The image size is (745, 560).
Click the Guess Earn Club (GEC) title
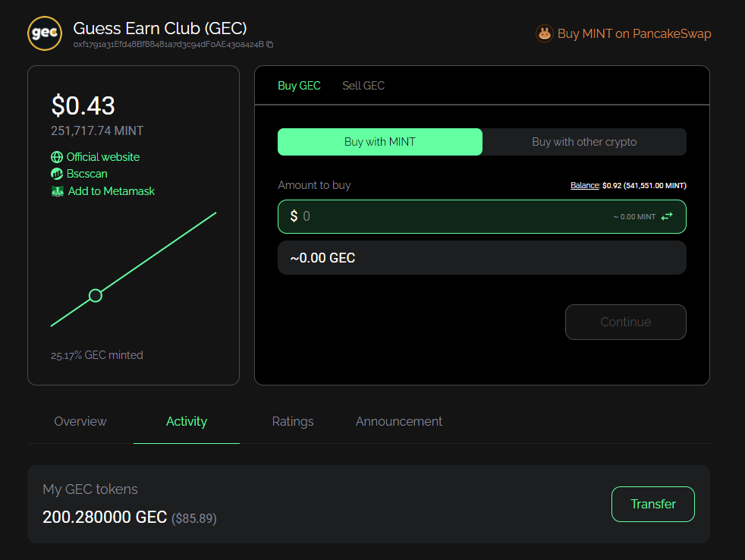160,29
